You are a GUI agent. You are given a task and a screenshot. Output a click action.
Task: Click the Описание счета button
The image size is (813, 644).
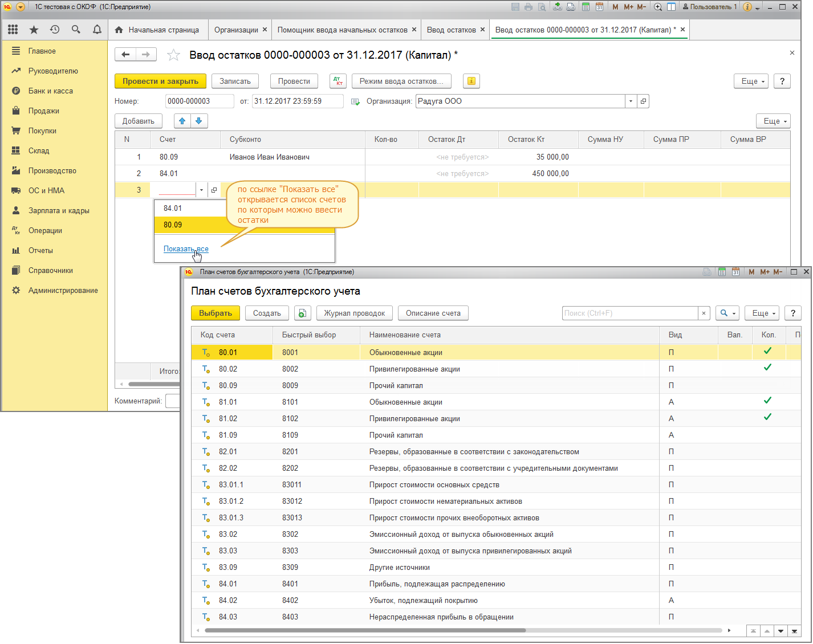[x=433, y=313]
